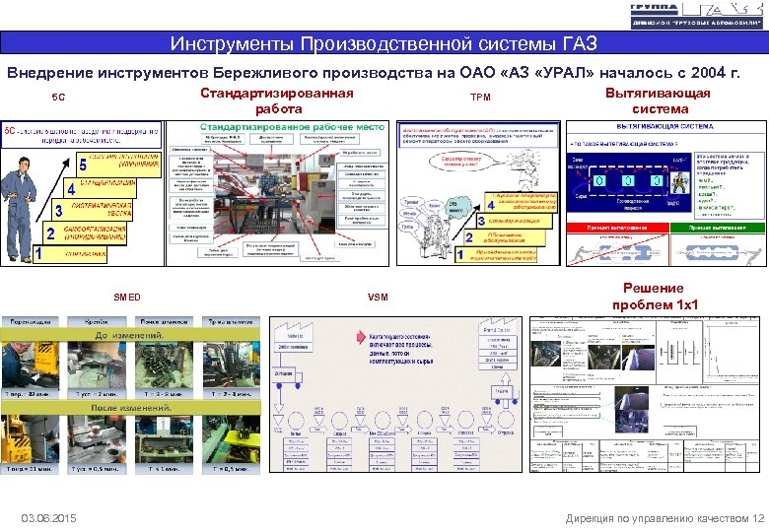The height and width of the screenshot is (532, 769).
Task: Click 'Дирекция по управлению качеством 12' footer
Action: [x=665, y=518]
